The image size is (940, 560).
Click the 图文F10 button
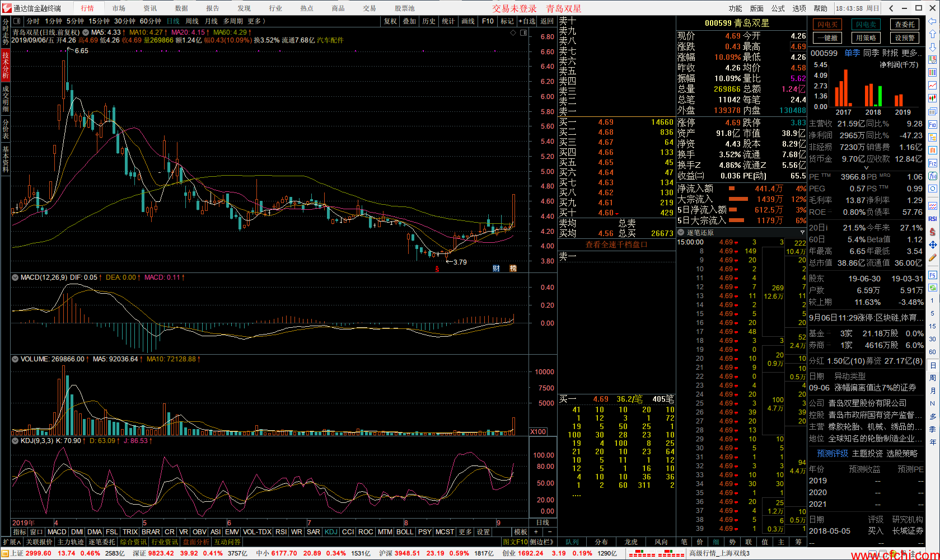pyautogui.click(x=515, y=542)
